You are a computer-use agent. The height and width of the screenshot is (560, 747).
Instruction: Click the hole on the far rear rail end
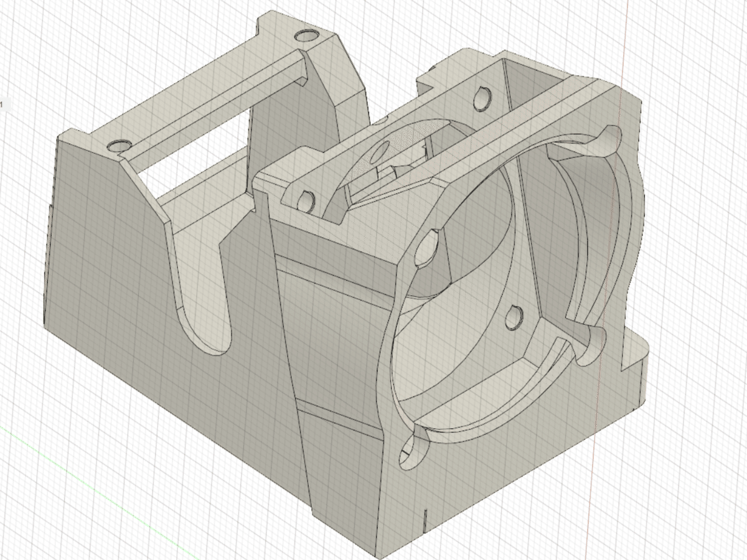click(x=306, y=35)
